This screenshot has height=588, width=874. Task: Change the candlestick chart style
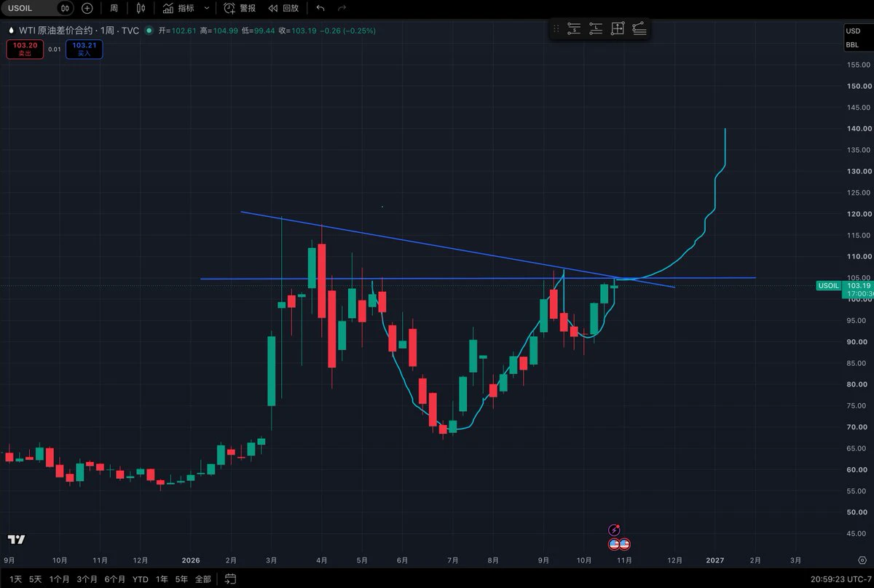pyautogui.click(x=141, y=8)
